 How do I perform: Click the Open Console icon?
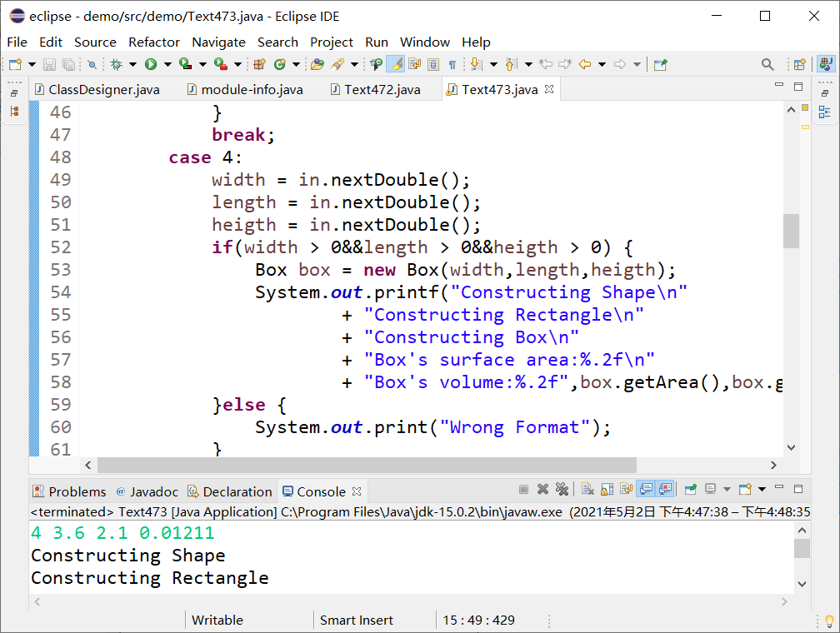pyautogui.click(x=745, y=489)
